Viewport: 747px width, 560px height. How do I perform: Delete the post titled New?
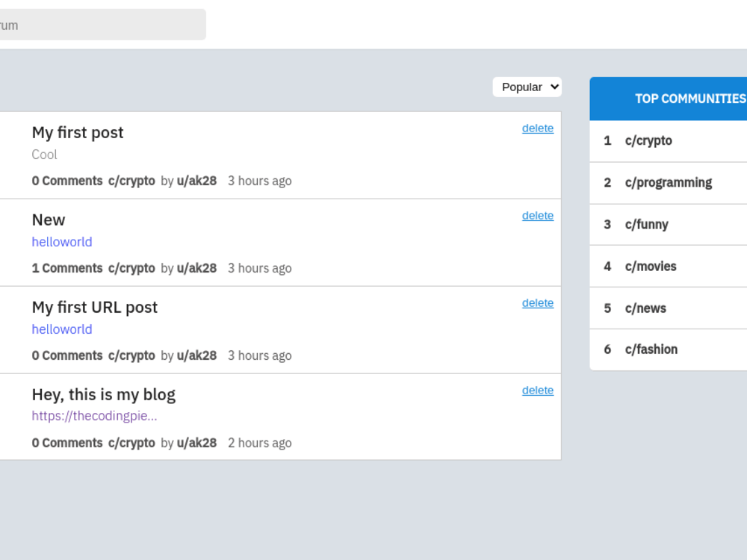(x=537, y=215)
